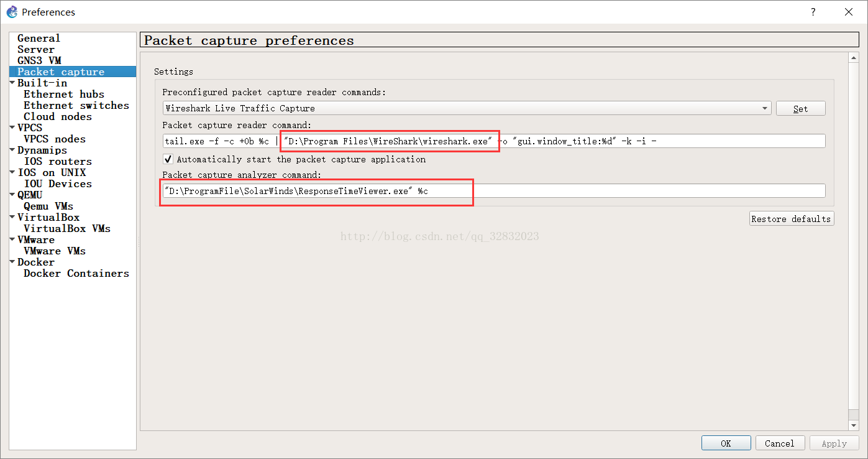Open GNS3 VM preferences
This screenshot has height=459, width=868.
pos(39,61)
